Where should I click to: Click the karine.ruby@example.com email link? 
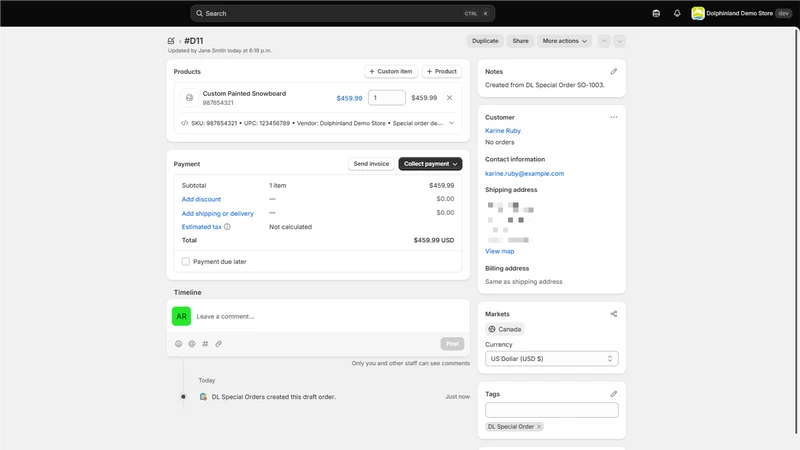tap(524, 173)
